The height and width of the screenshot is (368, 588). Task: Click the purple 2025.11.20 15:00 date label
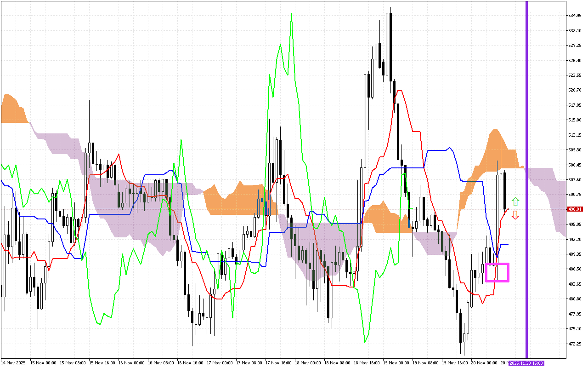coord(526,363)
